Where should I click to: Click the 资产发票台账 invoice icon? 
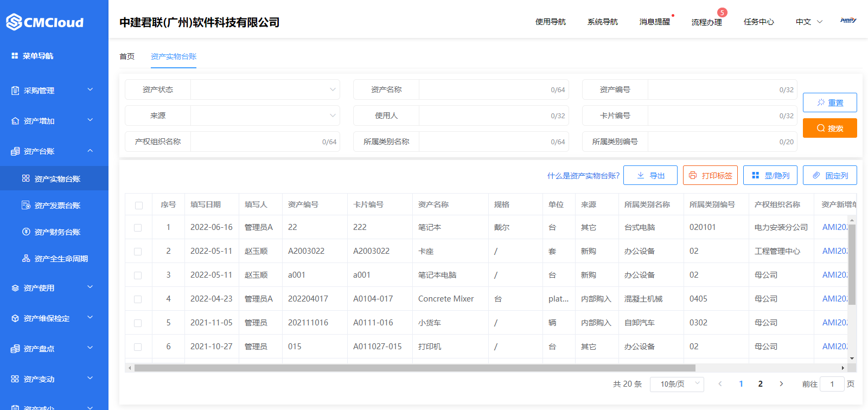(25, 205)
